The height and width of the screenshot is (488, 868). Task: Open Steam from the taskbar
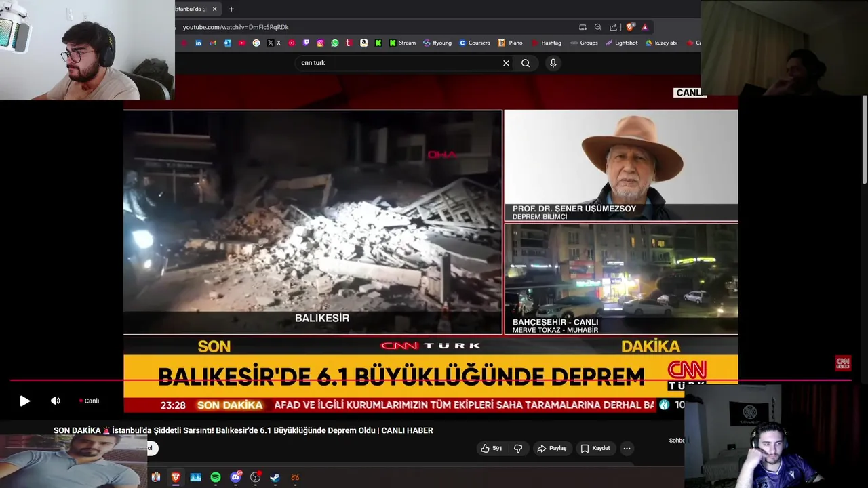click(275, 477)
